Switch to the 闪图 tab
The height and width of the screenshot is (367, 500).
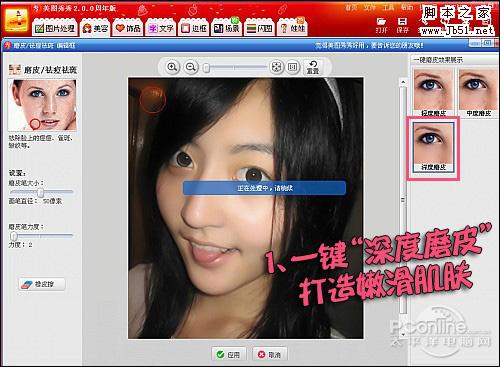(259, 28)
